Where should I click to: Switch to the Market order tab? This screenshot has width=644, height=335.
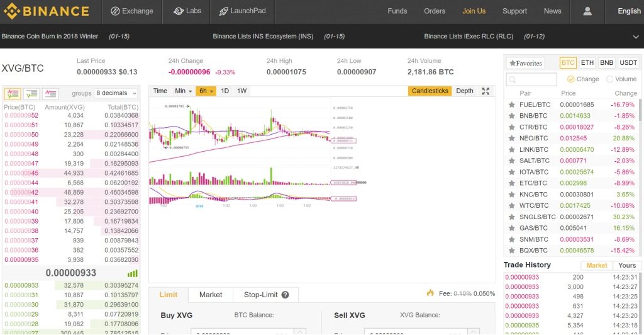211,295
